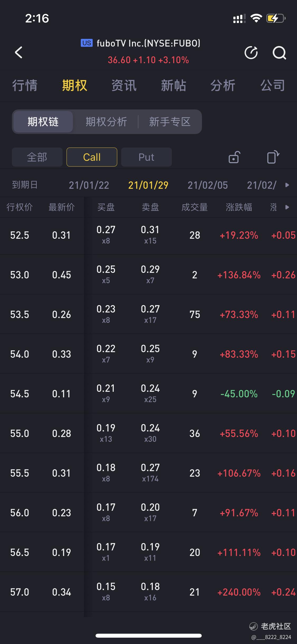The image size is (297, 644).
Task: Open the 54.5 strike option row
Action: (148, 394)
